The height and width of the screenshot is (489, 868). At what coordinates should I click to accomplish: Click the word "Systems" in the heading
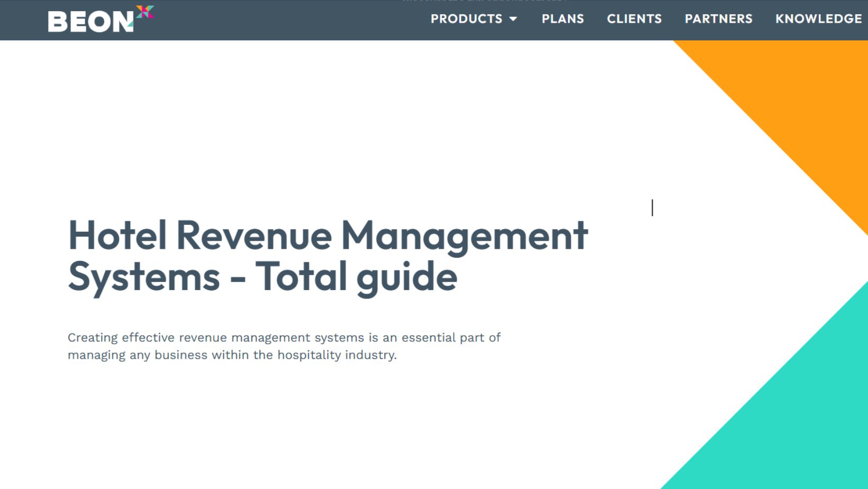pos(143,276)
